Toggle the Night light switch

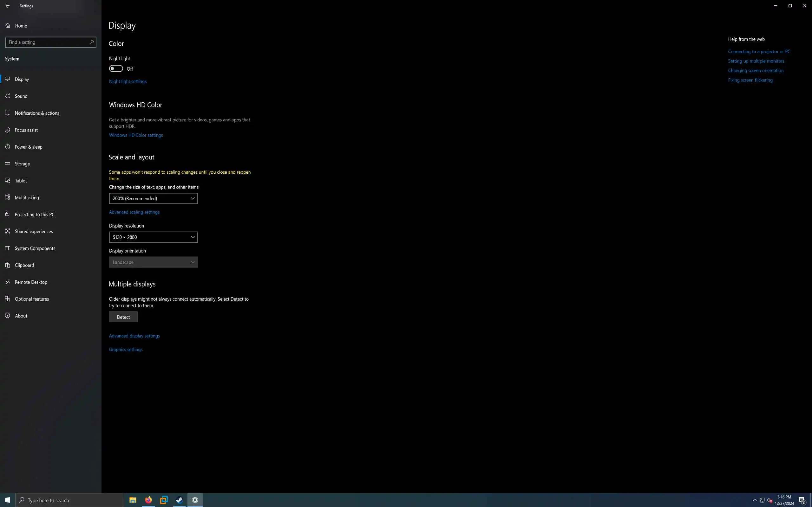tap(116, 69)
